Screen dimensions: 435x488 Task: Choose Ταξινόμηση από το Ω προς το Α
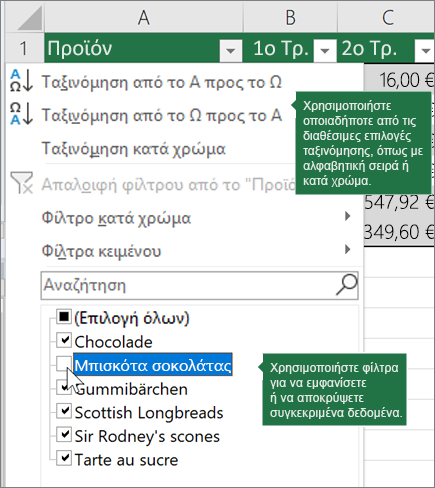point(162,115)
